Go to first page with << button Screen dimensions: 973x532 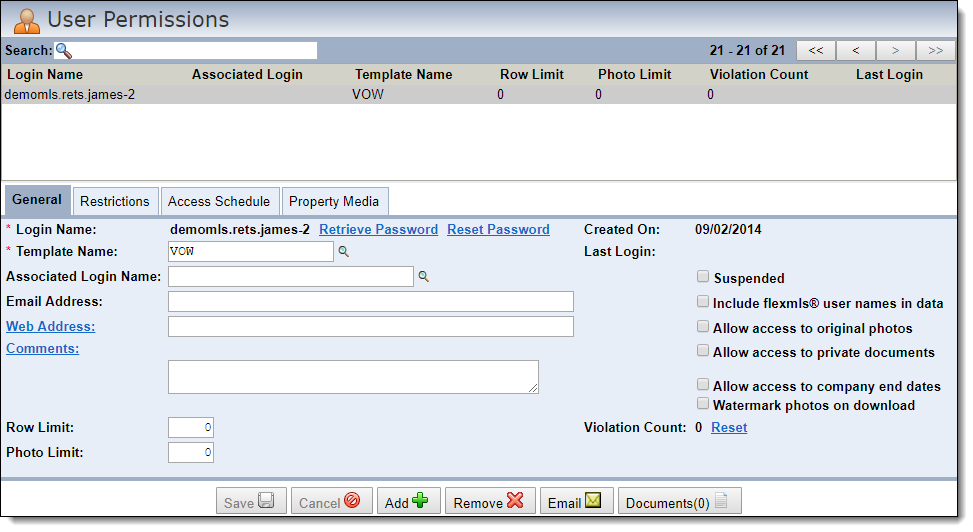[x=816, y=51]
